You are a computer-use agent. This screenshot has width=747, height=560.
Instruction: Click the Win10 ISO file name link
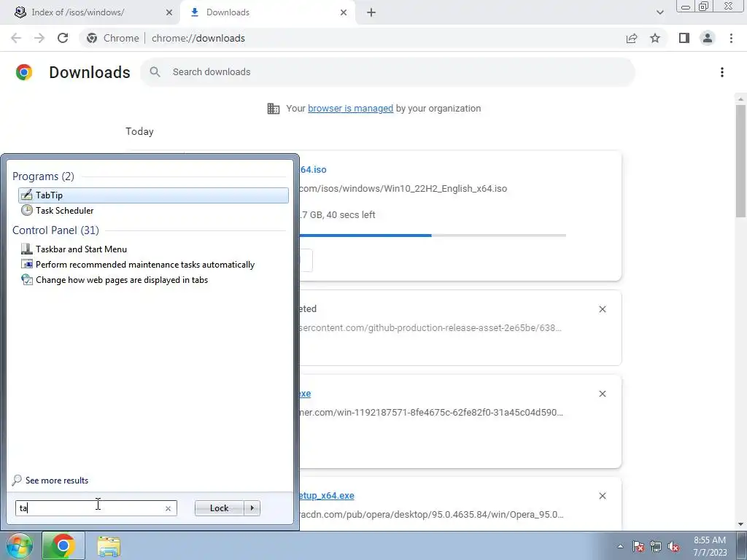click(x=312, y=169)
